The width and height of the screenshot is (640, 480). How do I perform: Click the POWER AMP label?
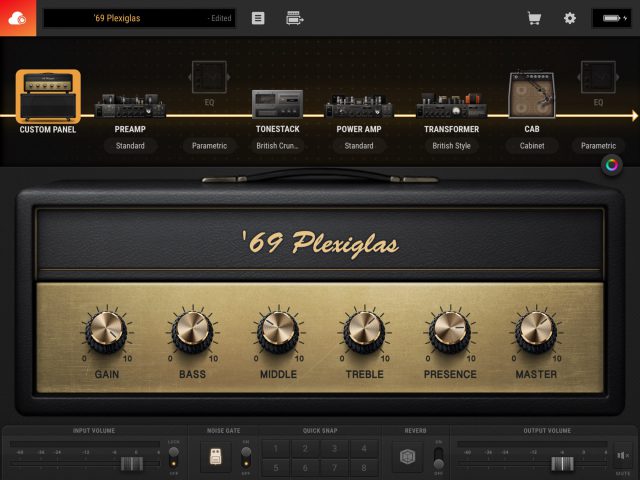pos(359,129)
